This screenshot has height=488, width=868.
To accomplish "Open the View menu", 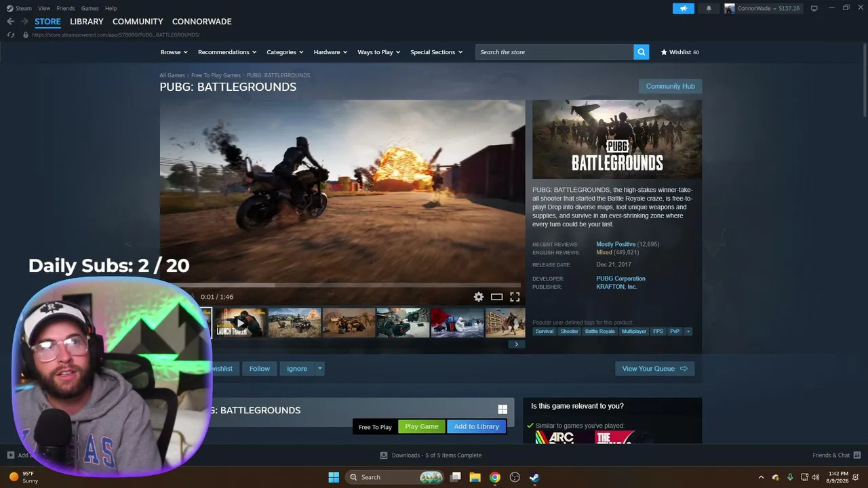I will click(x=44, y=8).
